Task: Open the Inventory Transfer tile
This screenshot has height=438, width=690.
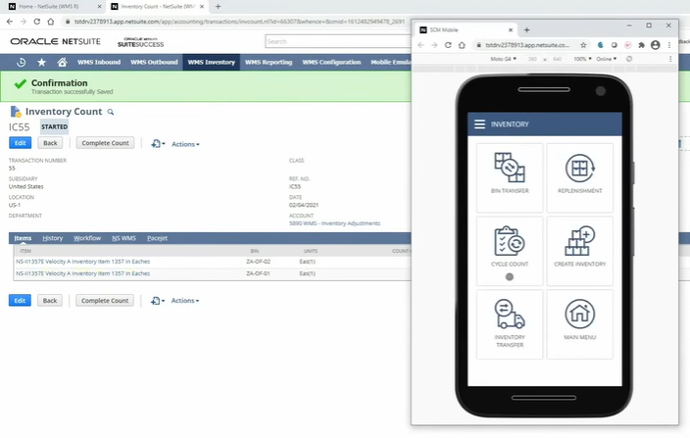Action: click(x=509, y=324)
